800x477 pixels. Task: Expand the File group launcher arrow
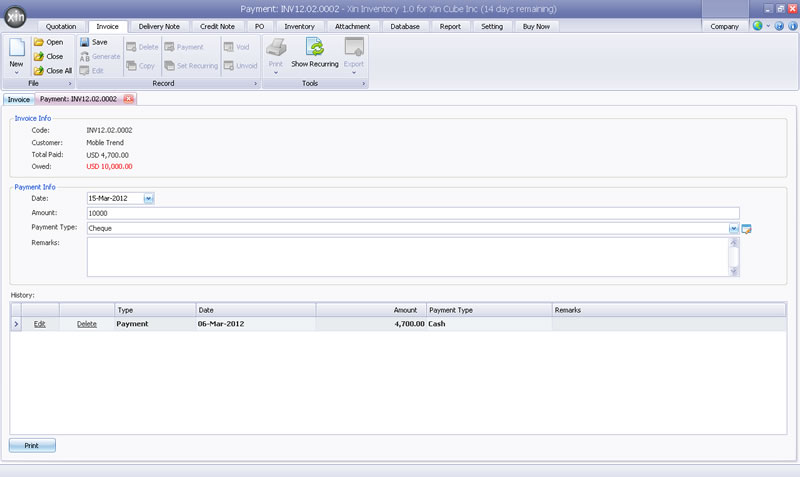[x=70, y=84]
